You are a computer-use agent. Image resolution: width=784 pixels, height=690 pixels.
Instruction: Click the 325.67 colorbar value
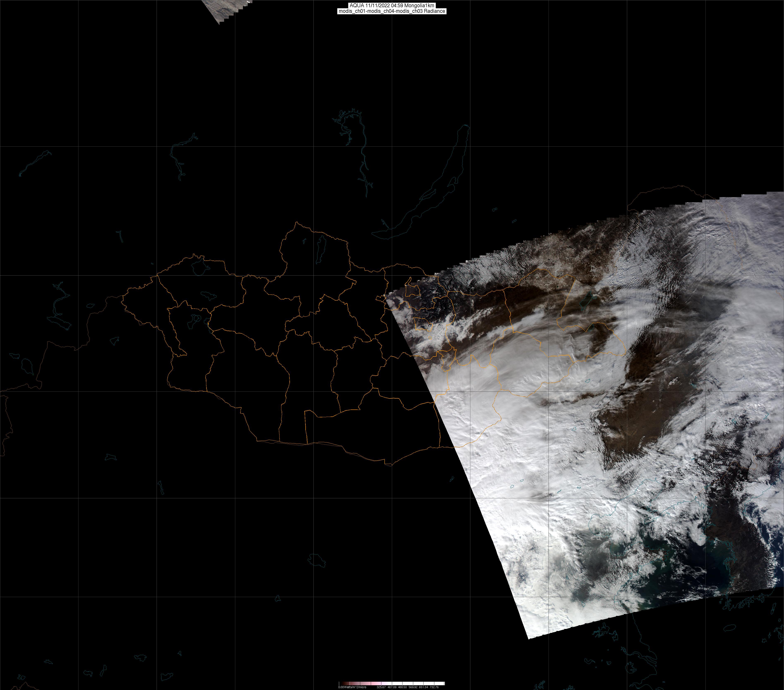click(x=381, y=687)
